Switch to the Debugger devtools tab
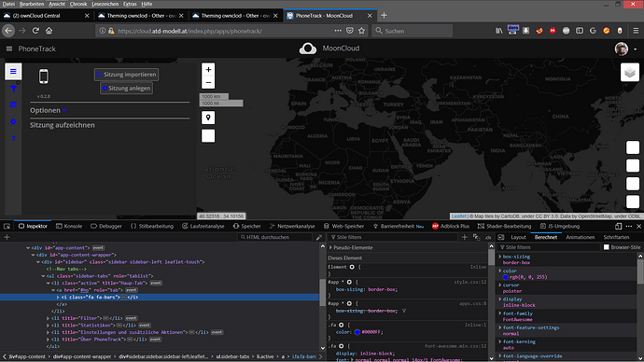The image size is (644, 362). pyautogui.click(x=106, y=226)
